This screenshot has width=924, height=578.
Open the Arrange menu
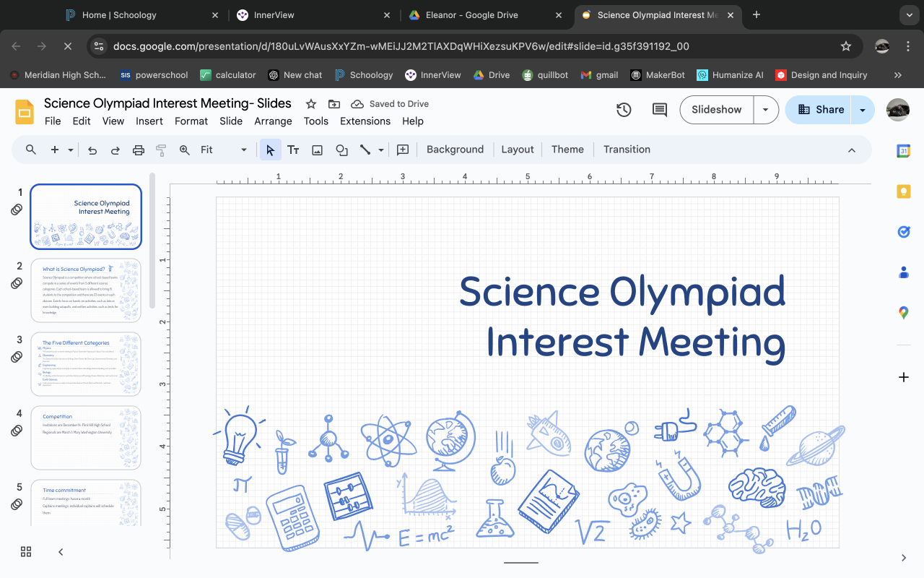click(273, 121)
